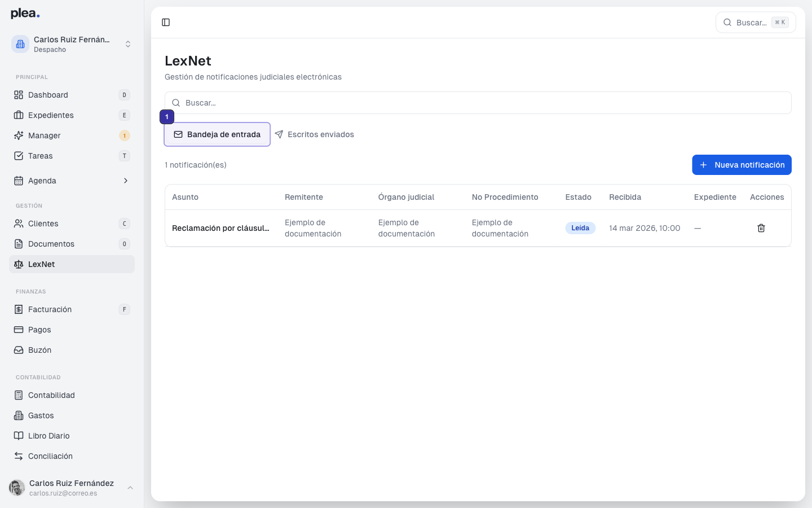Image resolution: width=812 pixels, height=508 pixels.
Task: Select Conciliación in the sidebar
Action: pos(50,456)
